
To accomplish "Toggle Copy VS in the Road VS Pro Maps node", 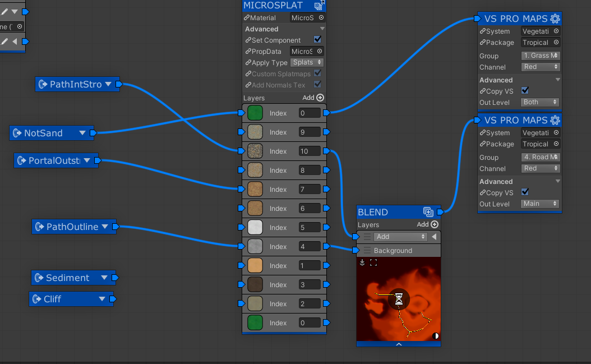I will 525,192.
